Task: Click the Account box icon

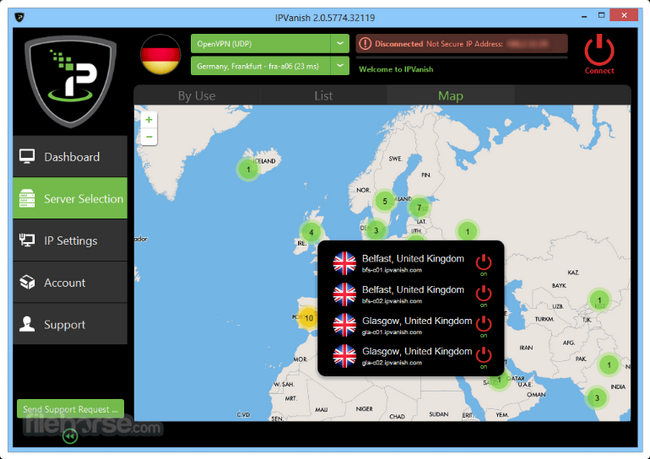Action: pos(27,282)
